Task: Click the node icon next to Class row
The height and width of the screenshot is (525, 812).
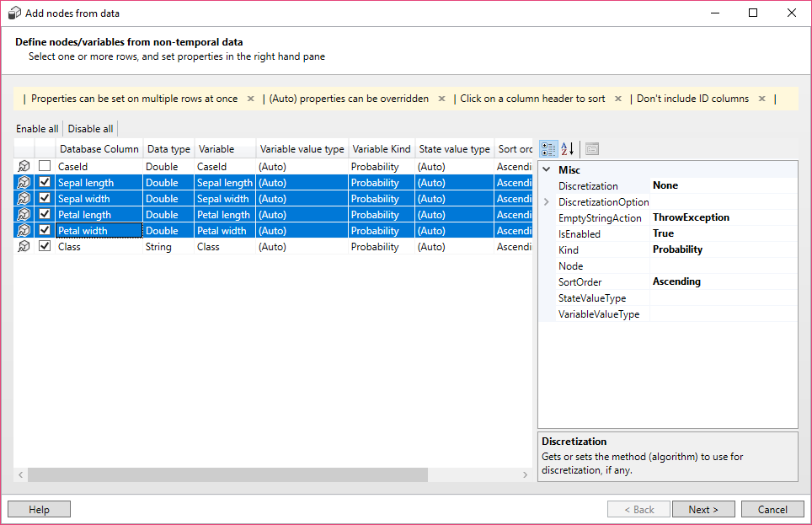Action: pos(24,246)
